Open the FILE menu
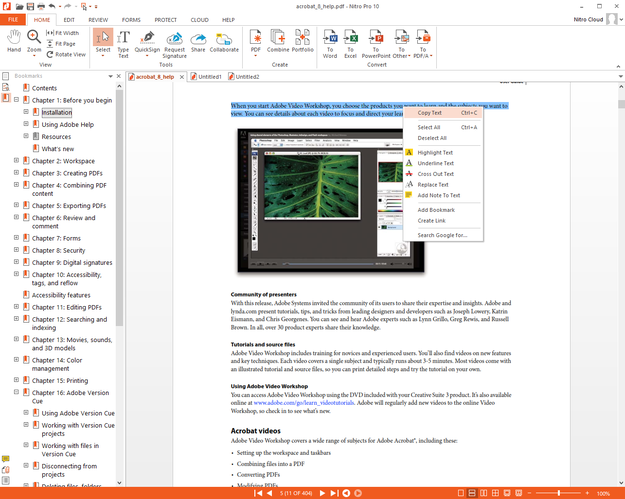Image resolution: width=625 pixels, height=499 pixels. click(13, 20)
